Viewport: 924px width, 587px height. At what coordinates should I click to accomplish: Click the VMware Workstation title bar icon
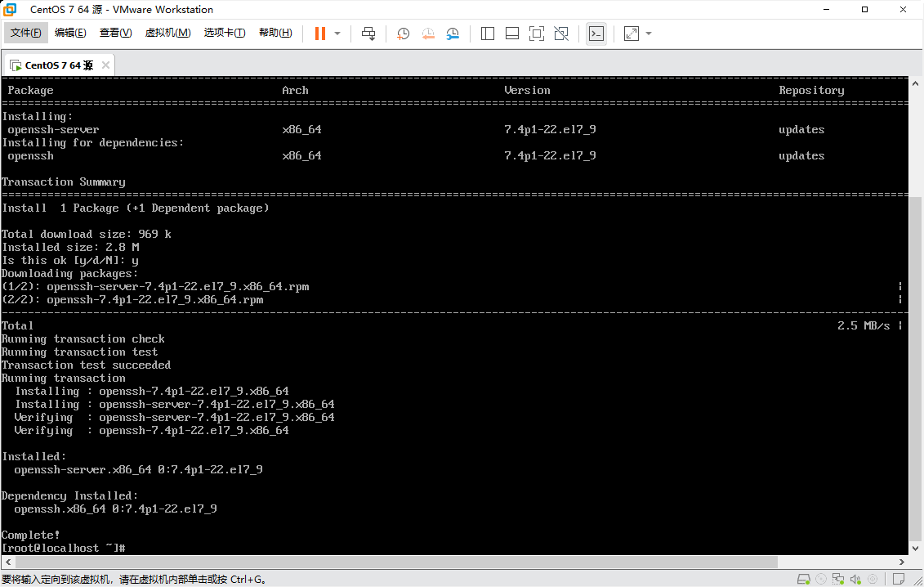[10, 10]
